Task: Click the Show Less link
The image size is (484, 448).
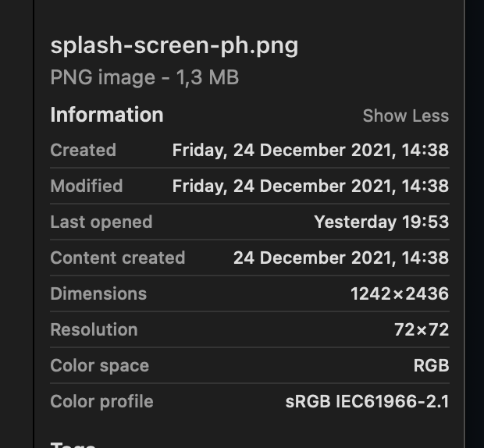Action: coord(405,116)
